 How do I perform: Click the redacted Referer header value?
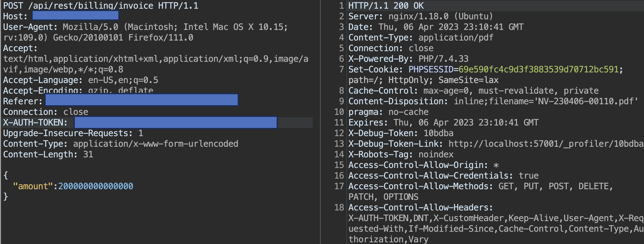coord(142,100)
